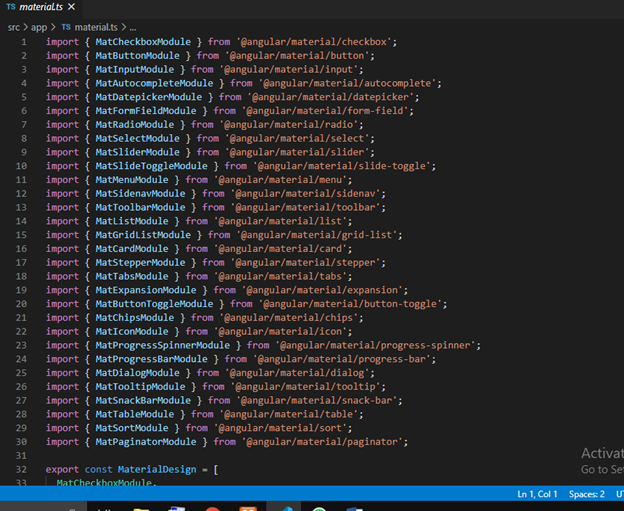The width and height of the screenshot is (624, 511).
Task: Click MatSliderModule identifier on line 9
Action: coord(137,152)
